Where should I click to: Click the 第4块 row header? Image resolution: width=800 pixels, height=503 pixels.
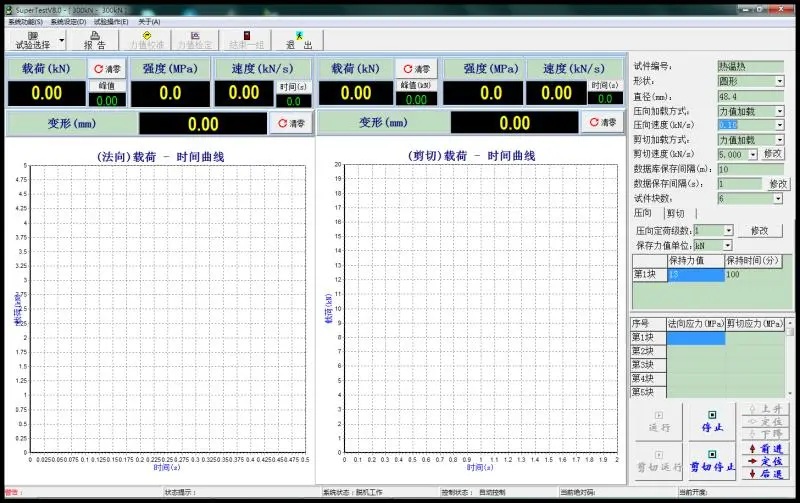coord(648,379)
